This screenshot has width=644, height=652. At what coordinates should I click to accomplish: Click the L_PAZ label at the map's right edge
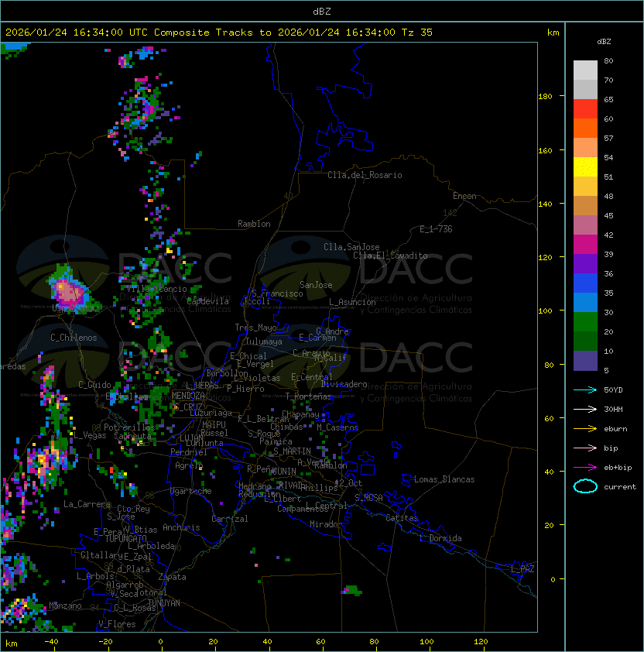click(522, 569)
